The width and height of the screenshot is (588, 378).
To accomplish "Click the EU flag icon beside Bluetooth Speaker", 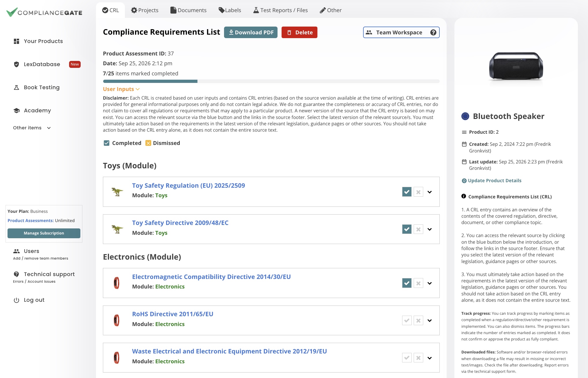I will point(465,116).
